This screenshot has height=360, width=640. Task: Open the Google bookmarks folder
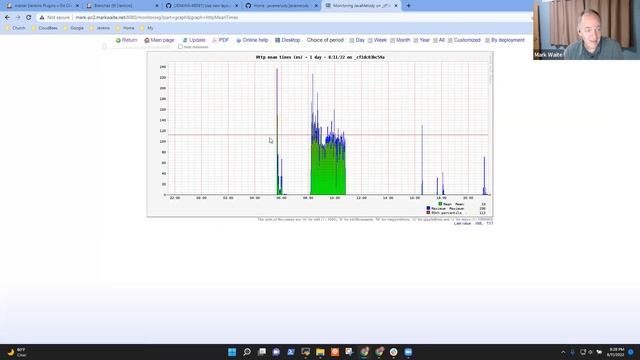tap(73, 28)
